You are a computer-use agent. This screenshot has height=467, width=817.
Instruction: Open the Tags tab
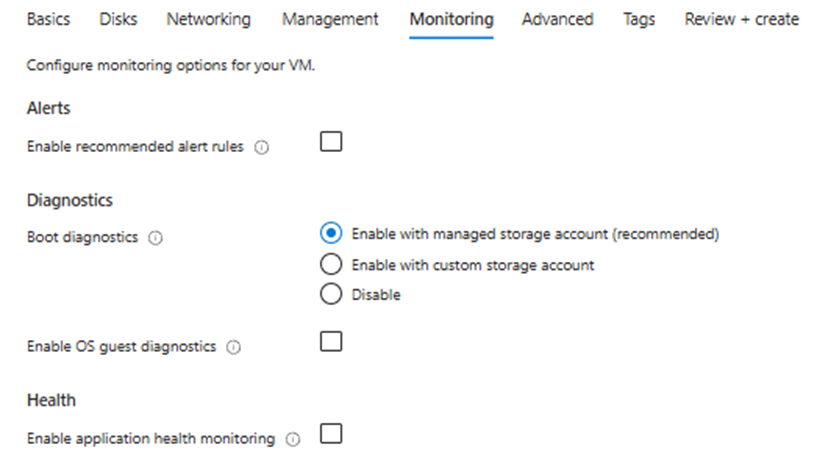638,19
